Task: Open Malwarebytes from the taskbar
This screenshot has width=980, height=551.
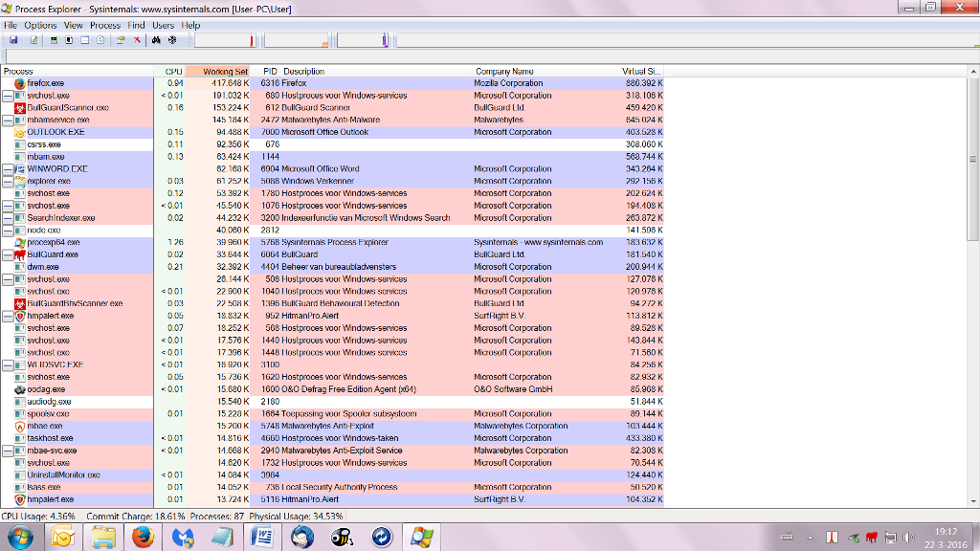Action: pyautogui.click(x=183, y=538)
